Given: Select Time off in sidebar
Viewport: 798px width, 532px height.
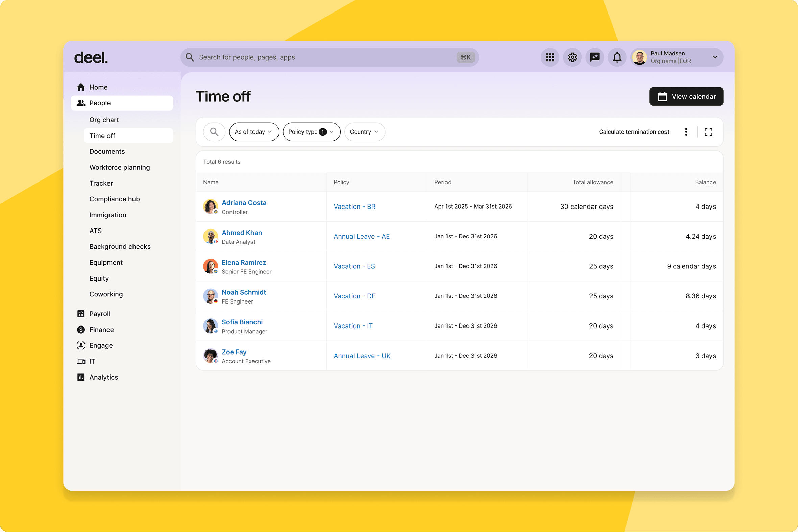Looking at the screenshot, I should [128, 136].
